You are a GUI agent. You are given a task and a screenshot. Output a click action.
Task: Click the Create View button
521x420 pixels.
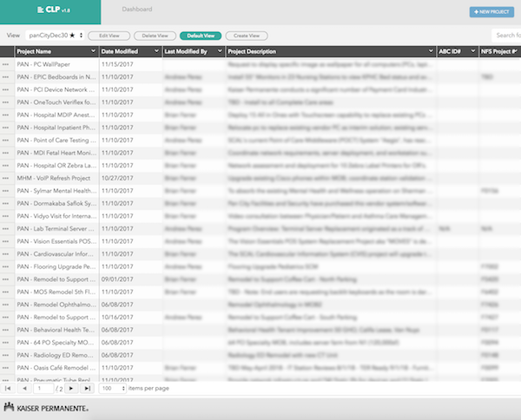pyautogui.click(x=247, y=36)
